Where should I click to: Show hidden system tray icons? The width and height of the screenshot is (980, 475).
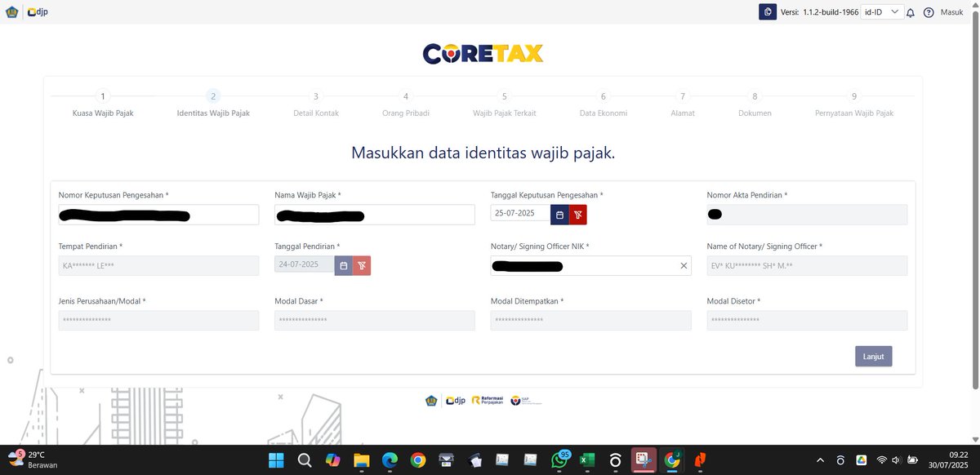[820, 460]
